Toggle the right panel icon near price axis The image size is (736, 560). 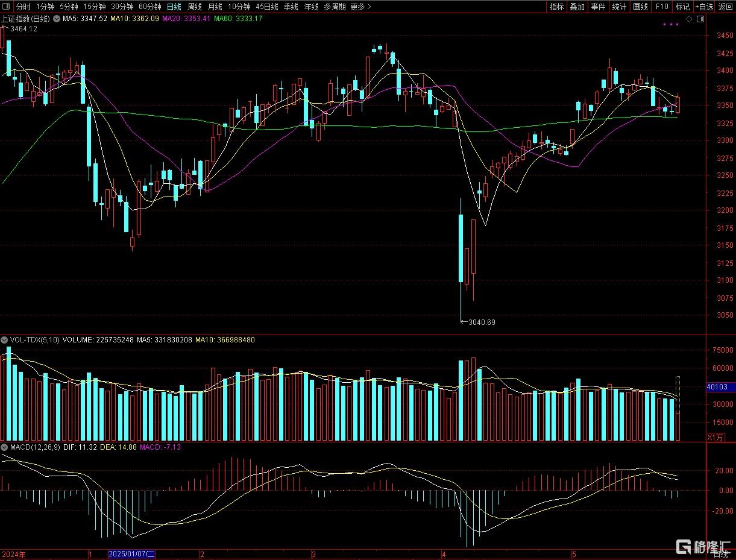700,19
